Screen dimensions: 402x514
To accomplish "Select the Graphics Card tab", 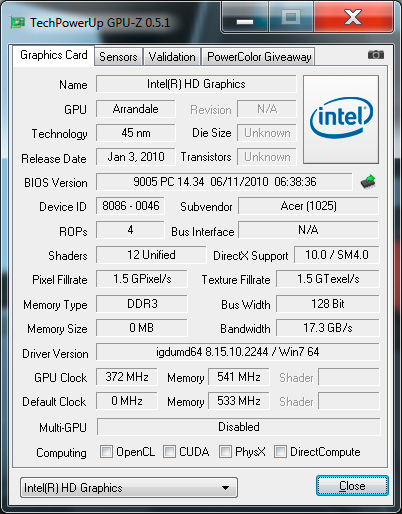I will click(54, 55).
